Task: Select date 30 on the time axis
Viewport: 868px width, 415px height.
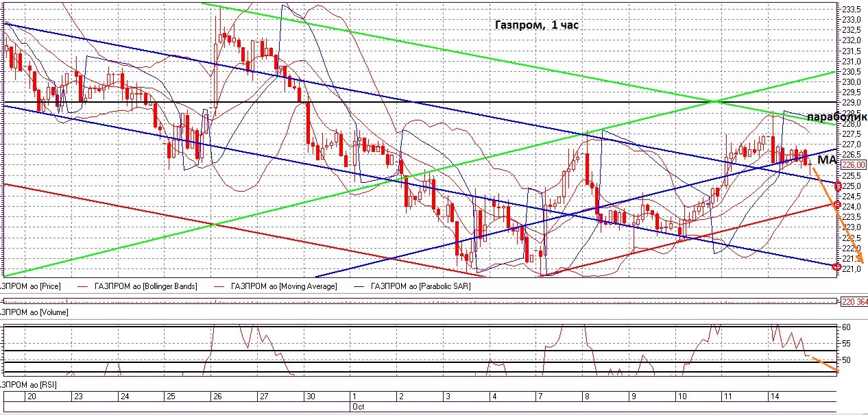Action: point(311,397)
